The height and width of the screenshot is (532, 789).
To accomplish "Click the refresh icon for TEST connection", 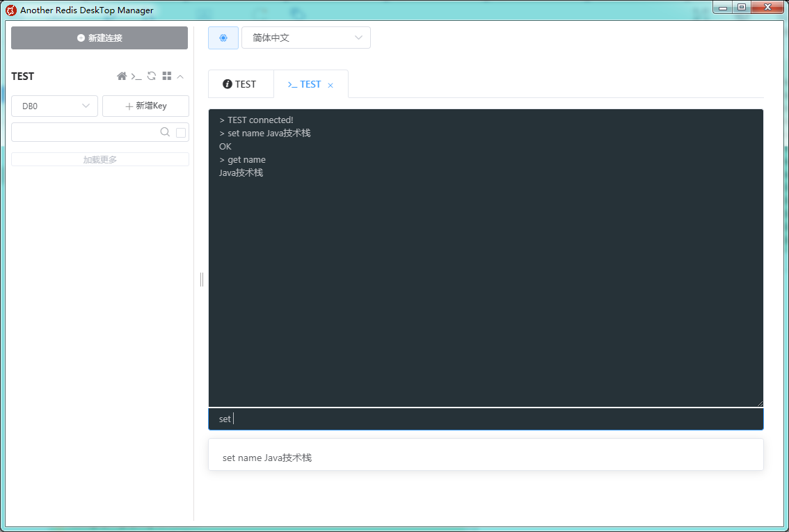I will pyautogui.click(x=151, y=76).
